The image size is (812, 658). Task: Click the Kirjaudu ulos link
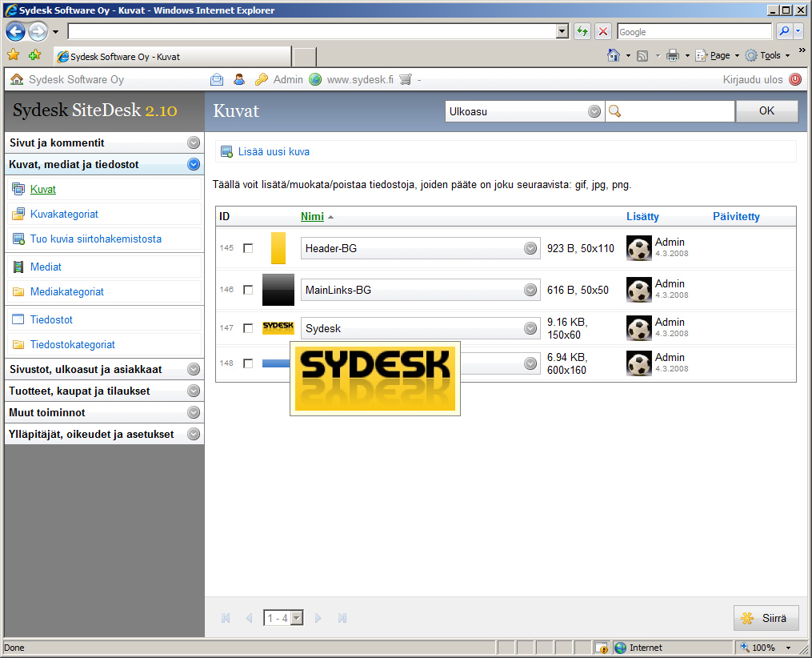(753, 79)
